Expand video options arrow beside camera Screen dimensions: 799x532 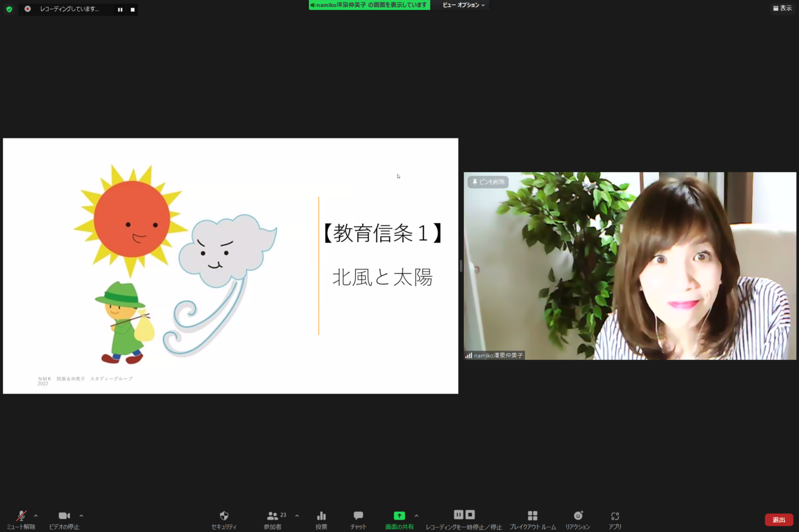pyautogui.click(x=81, y=516)
